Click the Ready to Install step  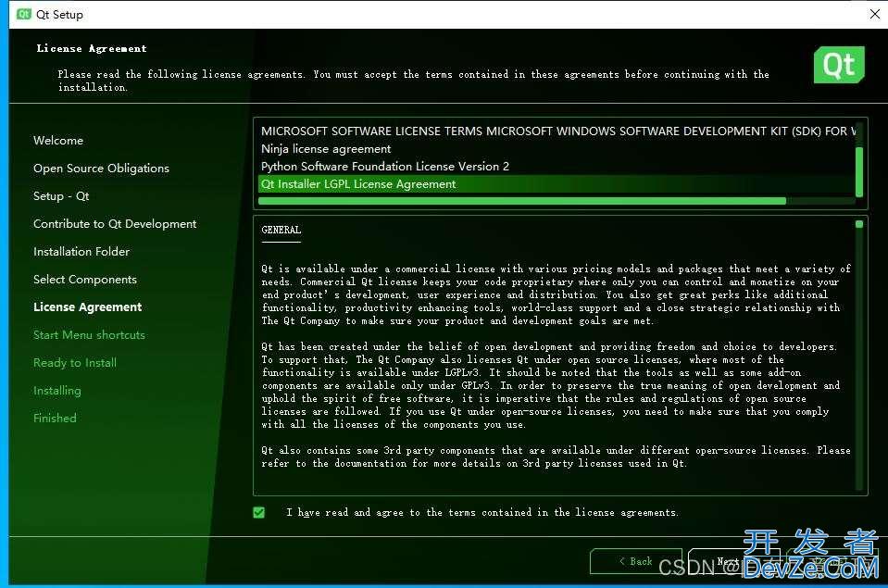pos(75,363)
